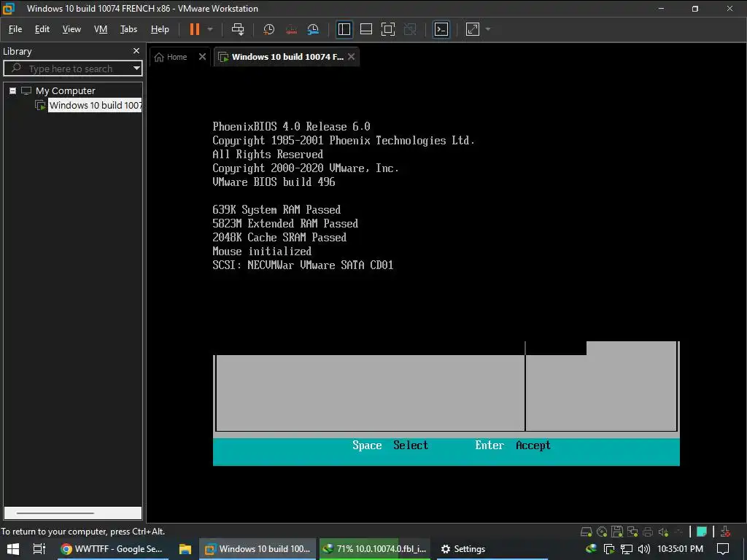Click 'Space Select' text in BIOS bar
Image resolution: width=747 pixels, height=560 pixels.
(x=390, y=446)
